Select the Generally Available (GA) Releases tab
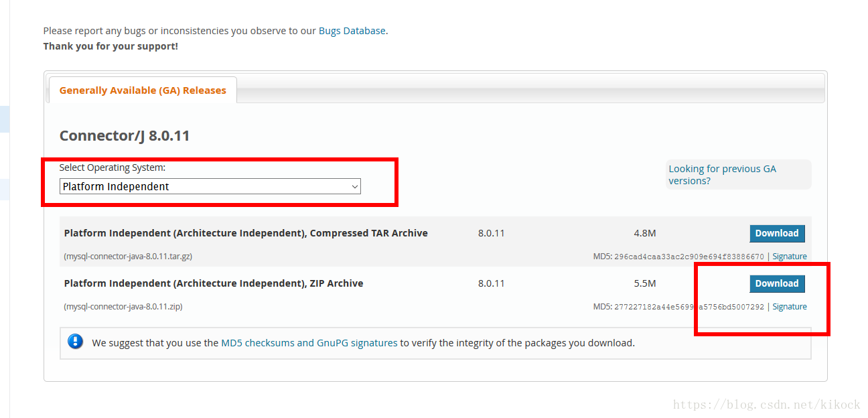The height and width of the screenshot is (418, 868). point(143,90)
